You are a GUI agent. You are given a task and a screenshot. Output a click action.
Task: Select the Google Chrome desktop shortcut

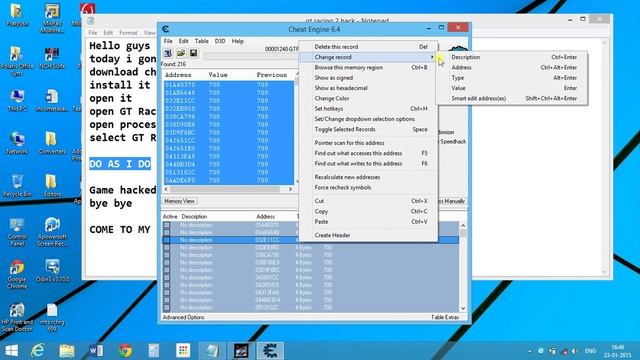[17, 274]
